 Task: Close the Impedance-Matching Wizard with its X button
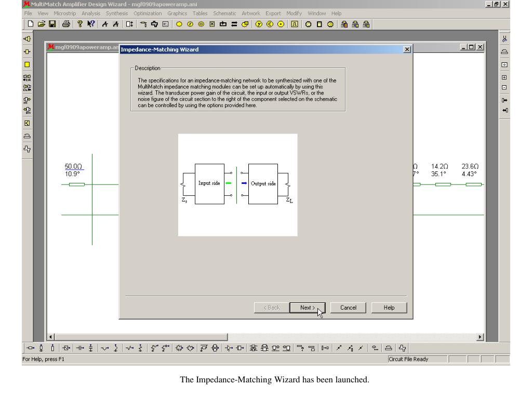coord(407,49)
